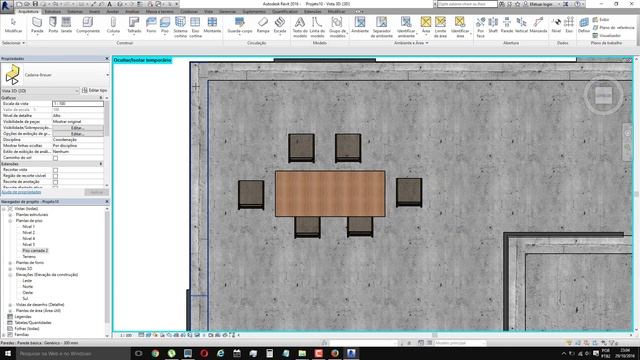The height and width of the screenshot is (360, 640).
Task: Expand the Selecionar panel dropdown
Action: point(13,43)
